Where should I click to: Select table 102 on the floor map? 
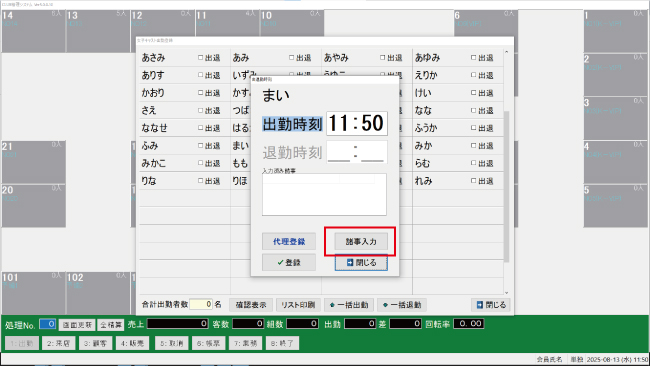98,293
